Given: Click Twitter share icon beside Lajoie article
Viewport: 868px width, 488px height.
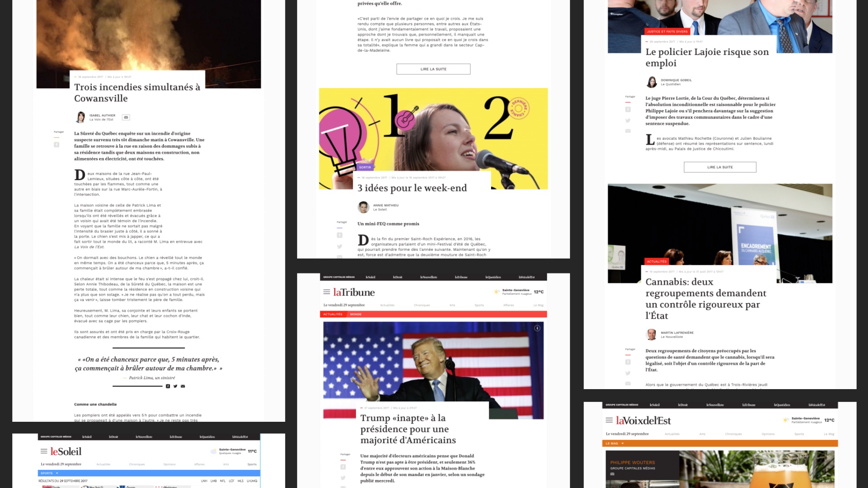Looking at the screenshot, I should [628, 121].
